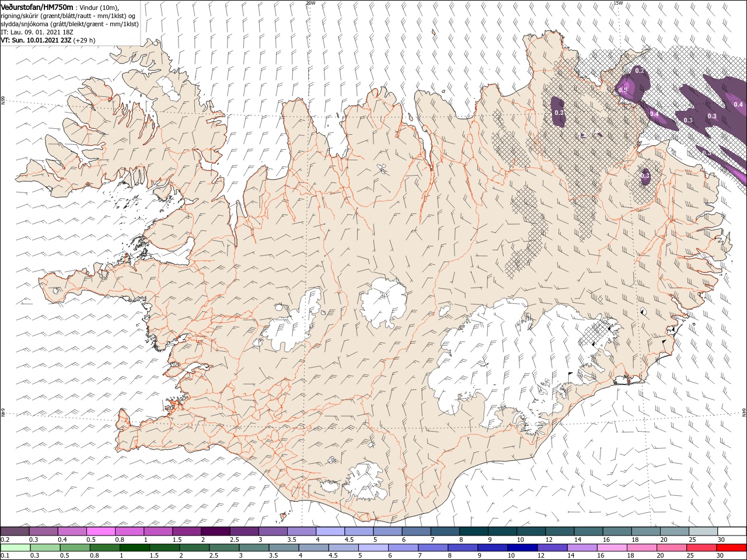This screenshot has width=747, height=560.
Task: Select the round white Hofsjökull ice cap in the center
Action: click(383, 302)
